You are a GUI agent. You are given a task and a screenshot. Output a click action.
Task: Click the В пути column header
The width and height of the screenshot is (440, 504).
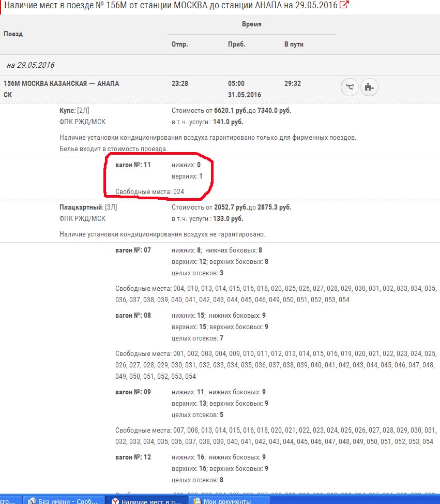point(294,45)
